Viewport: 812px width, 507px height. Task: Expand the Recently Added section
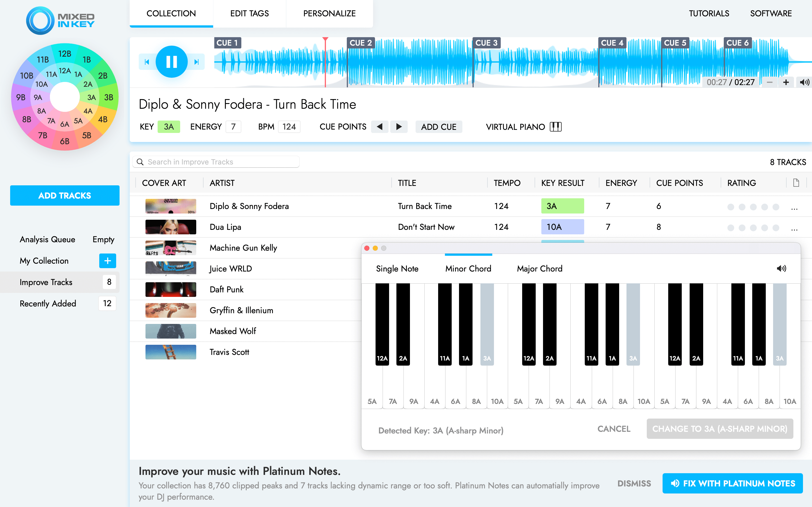click(47, 304)
